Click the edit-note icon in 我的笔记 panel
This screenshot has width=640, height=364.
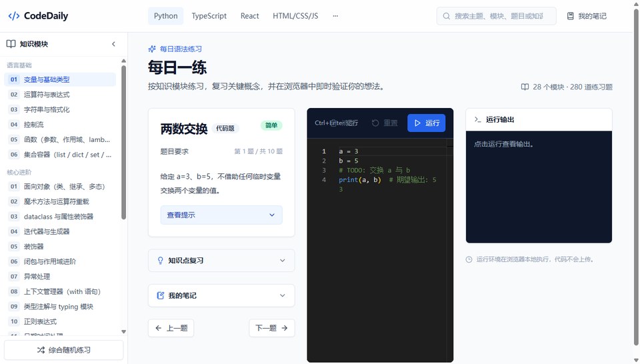pos(161,295)
